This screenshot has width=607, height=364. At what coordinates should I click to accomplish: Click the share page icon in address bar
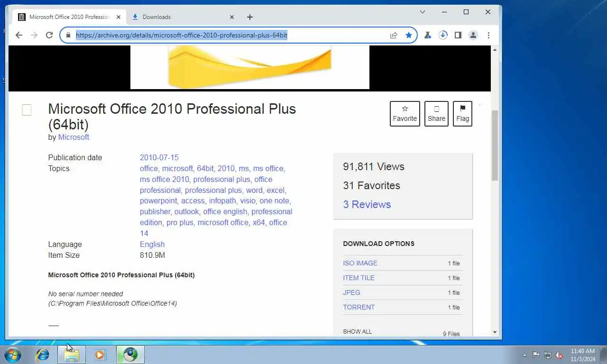pyautogui.click(x=394, y=35)
